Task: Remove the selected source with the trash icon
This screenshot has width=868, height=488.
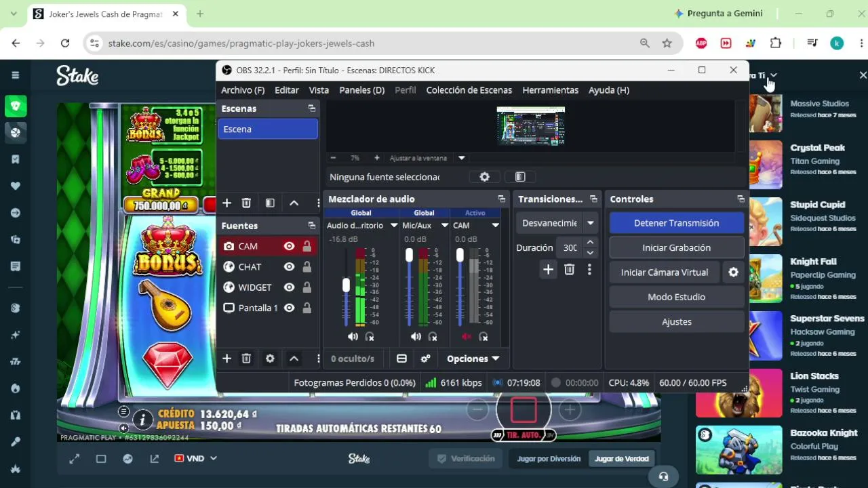Action: click(246, 359)
